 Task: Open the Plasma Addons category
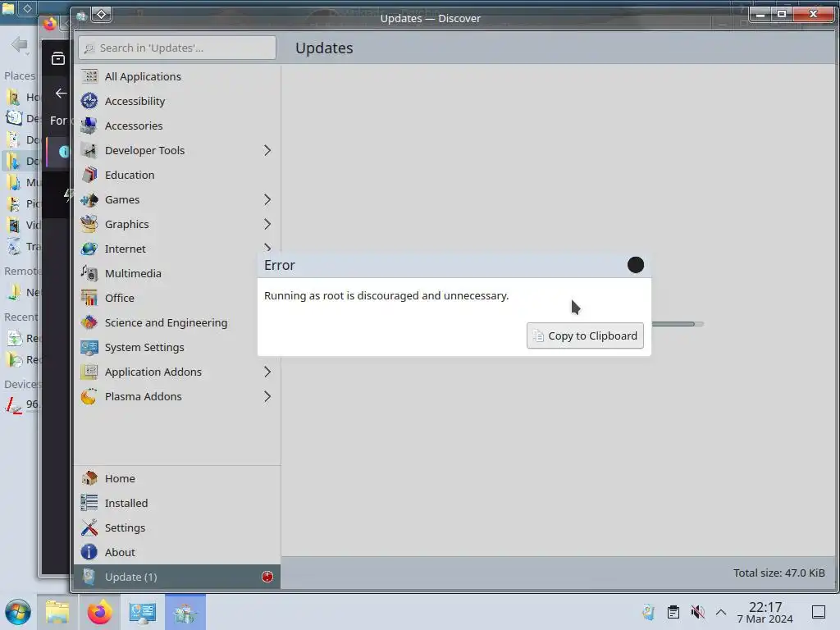point(177,397)
